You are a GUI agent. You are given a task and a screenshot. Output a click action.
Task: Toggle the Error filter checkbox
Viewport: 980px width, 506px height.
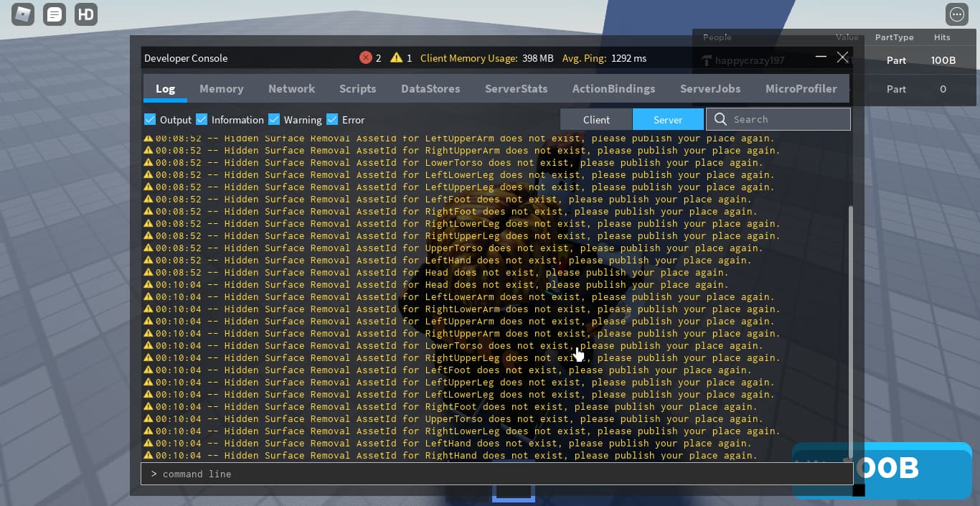332,119
